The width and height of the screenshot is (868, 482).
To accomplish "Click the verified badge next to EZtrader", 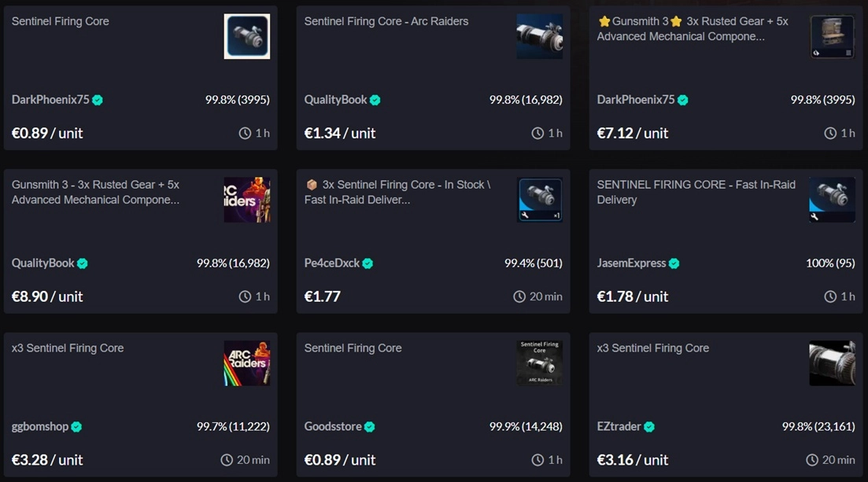I will (x=648, y=426).
